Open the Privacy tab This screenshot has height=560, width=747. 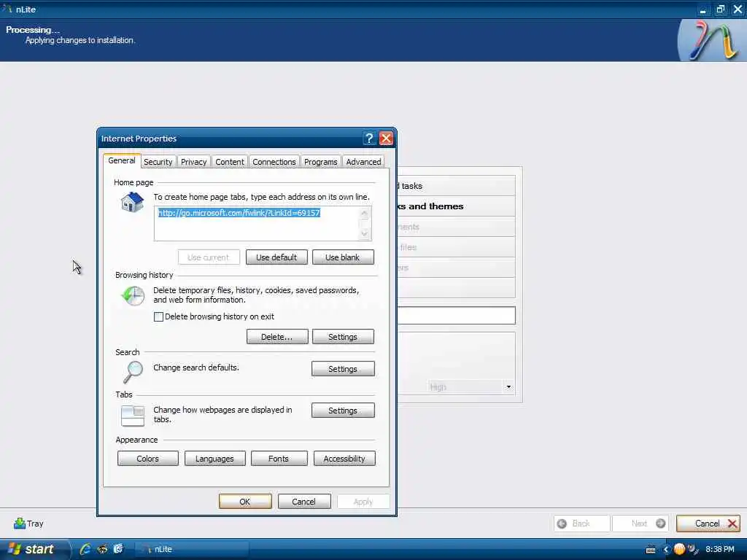(x=193, y=162)
